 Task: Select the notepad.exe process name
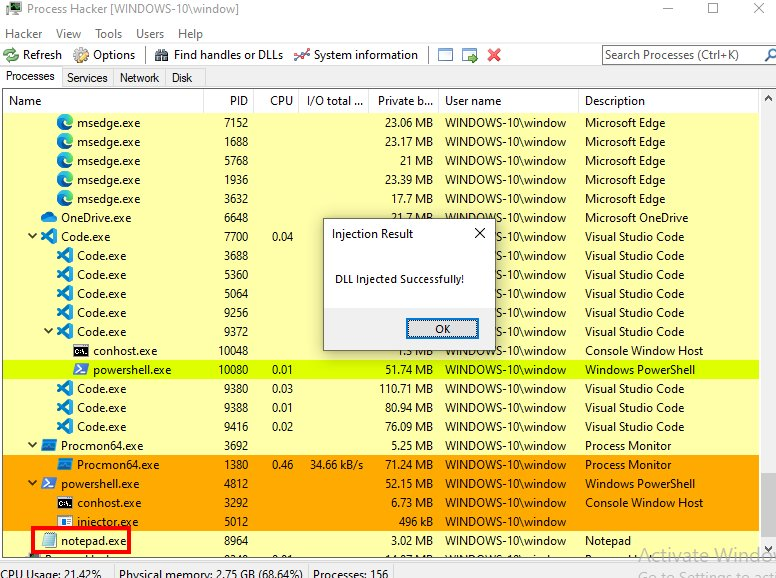(x=94, y=541)
